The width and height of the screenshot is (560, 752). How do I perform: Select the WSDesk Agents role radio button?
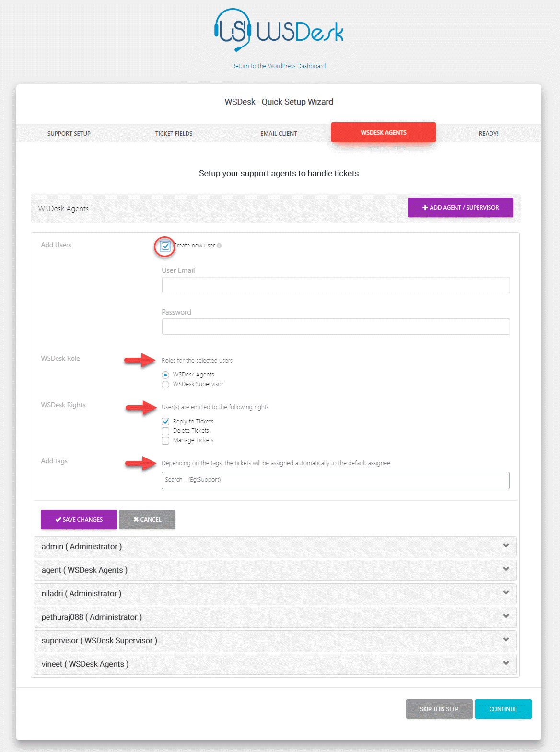click(x=165, y=375)
